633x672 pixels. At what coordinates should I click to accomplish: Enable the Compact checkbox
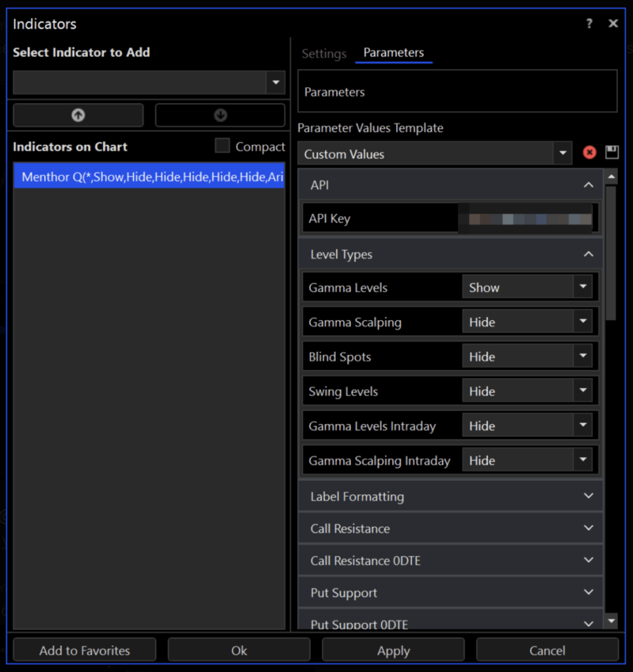coord(222,146)
